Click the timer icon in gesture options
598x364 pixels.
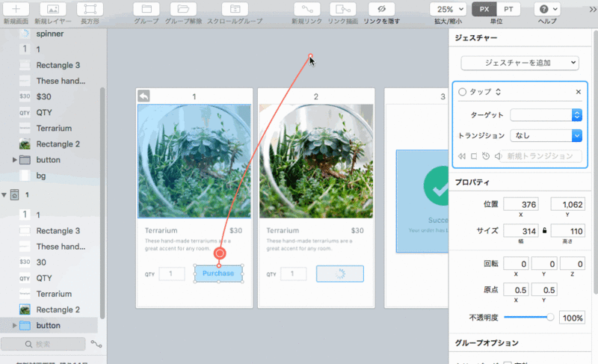[x=485, y=156]
